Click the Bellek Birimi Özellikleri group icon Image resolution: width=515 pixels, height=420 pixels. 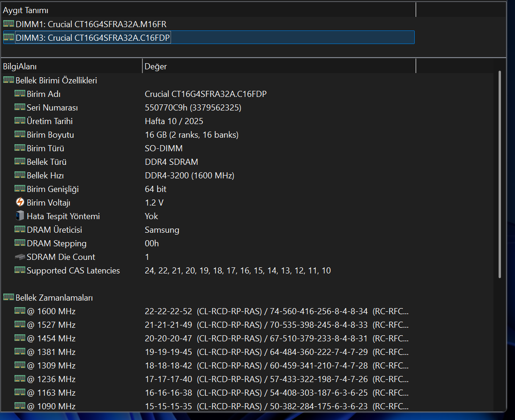tap(8, 80)
